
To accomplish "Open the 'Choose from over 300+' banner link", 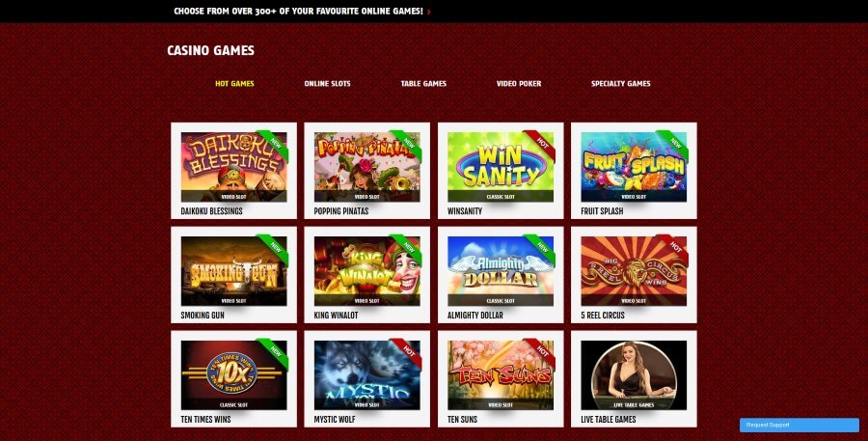I will pos(298,11).
